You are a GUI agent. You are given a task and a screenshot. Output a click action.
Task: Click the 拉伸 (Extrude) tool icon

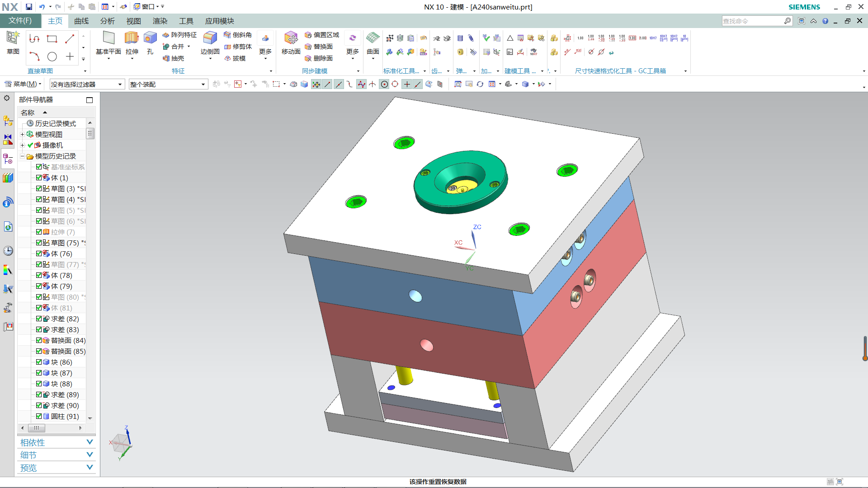click(132, 38)
